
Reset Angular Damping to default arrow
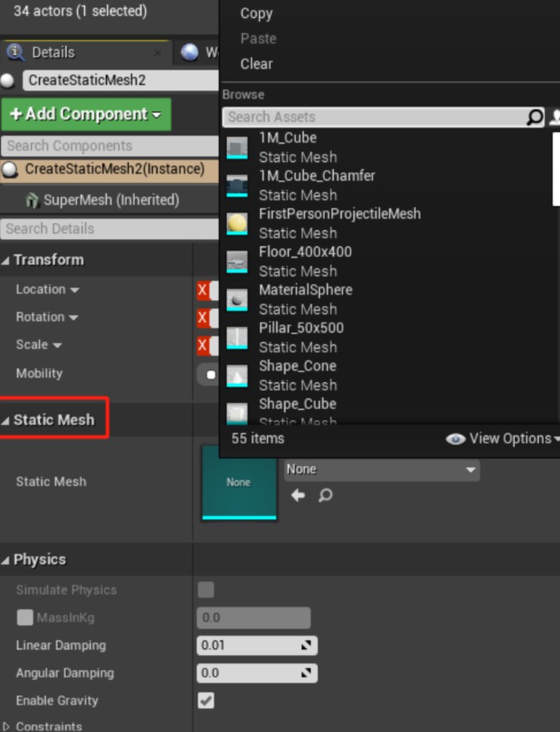click(x=306, y=672)
